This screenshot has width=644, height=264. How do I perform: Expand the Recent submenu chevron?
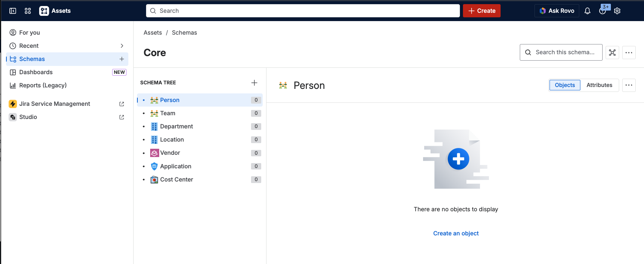pos(122,46)
